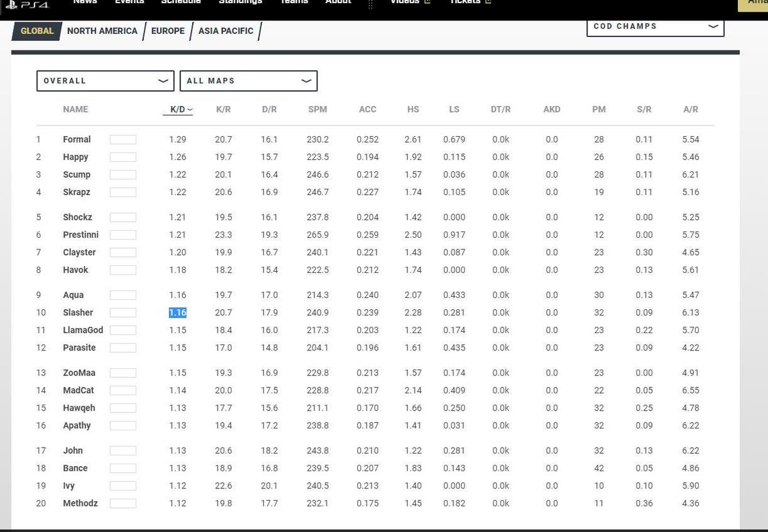The height and width of the screenshot is (532, 768).
Task: Select player Ivy
Action: 69,486
